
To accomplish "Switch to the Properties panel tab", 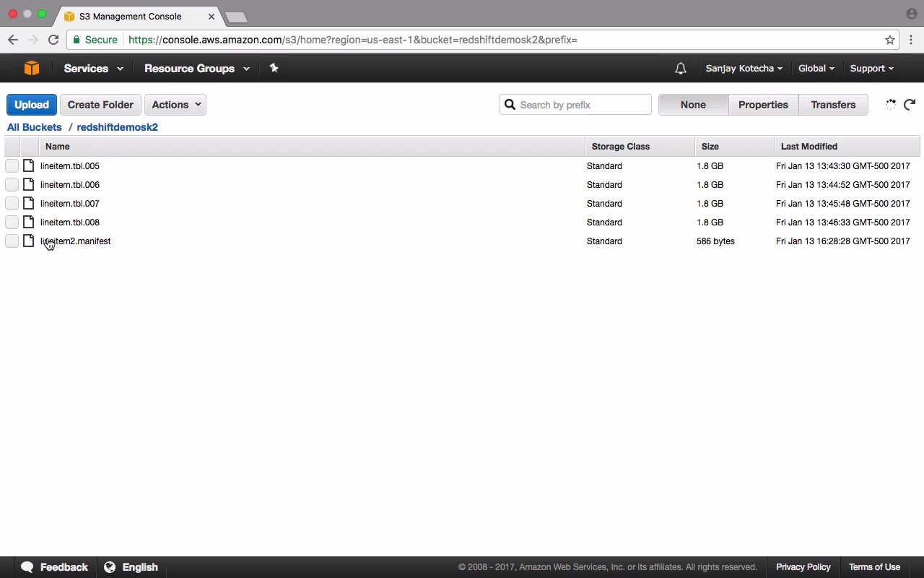I will (763, 105).
